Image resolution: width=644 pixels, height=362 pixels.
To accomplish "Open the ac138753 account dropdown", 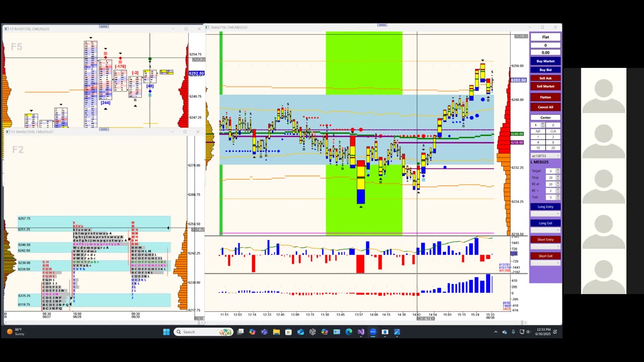I will [x=545, y=156].
